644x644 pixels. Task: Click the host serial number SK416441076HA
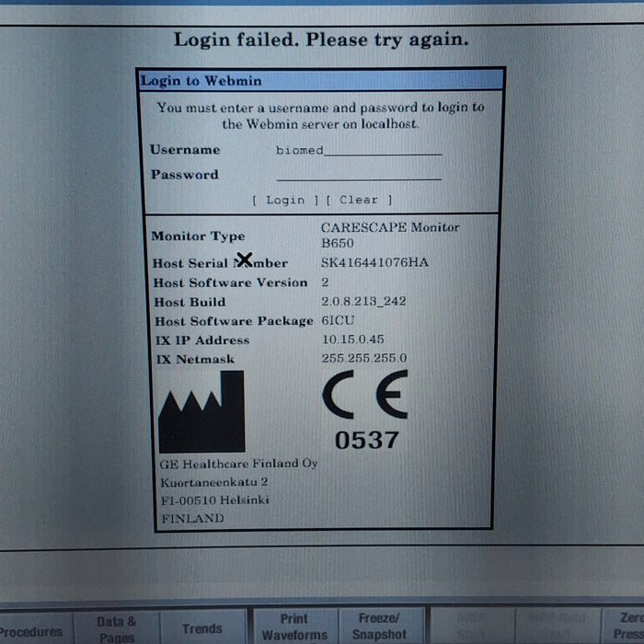click(374, 263)
